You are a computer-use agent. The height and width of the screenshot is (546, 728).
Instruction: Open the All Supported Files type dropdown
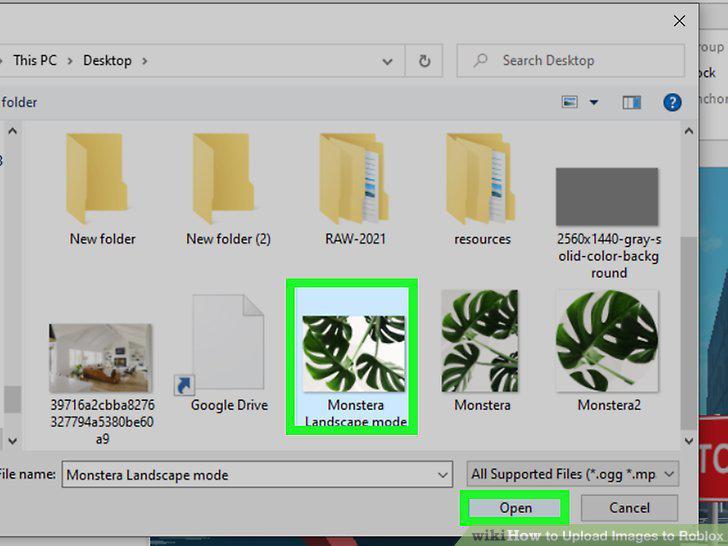(x=572, y=474)
